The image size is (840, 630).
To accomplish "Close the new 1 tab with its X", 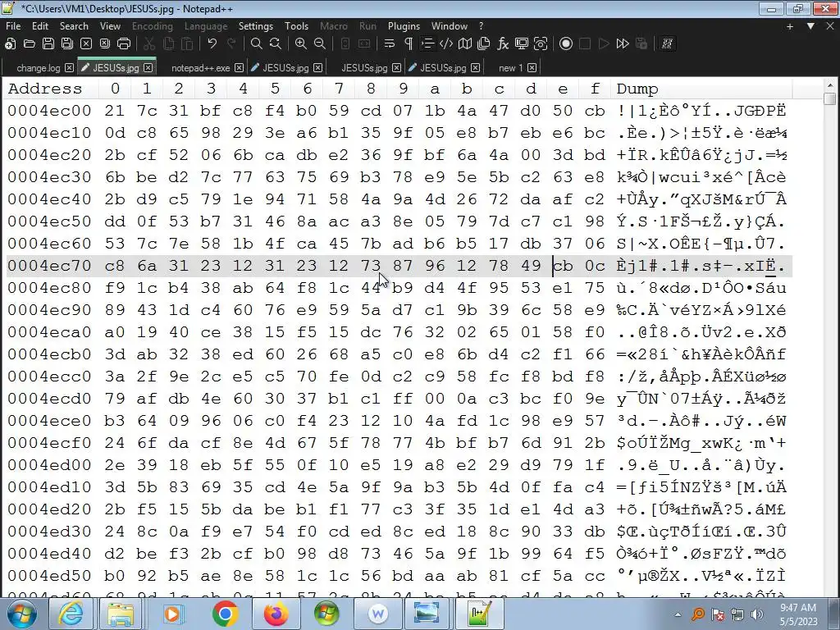I will (x=532, y=67).
